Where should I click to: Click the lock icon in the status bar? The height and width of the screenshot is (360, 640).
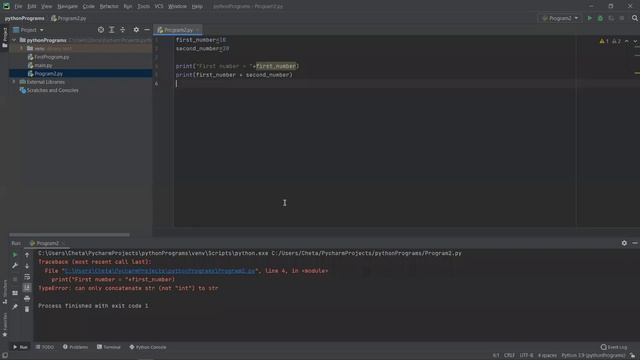[x=632, y=356]
